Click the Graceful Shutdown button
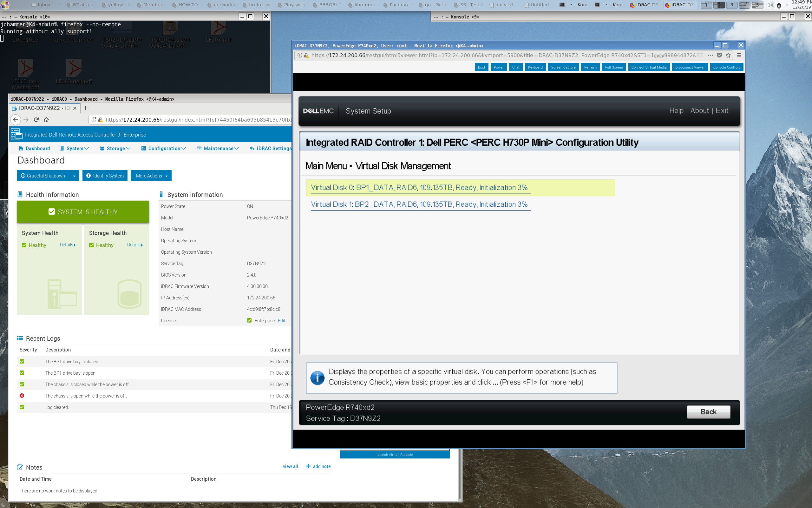 43,176
